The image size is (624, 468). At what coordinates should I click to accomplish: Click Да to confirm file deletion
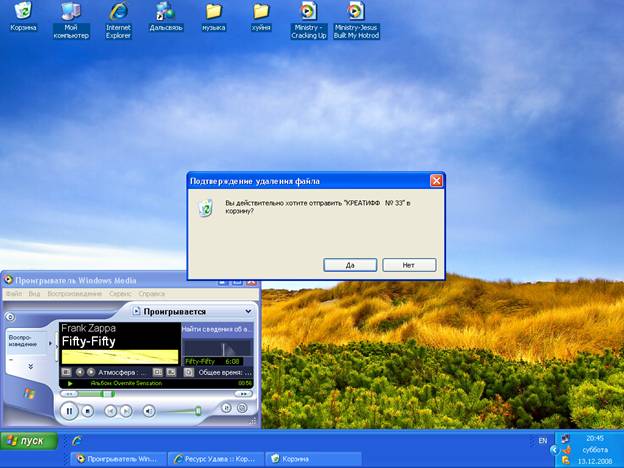(x=350, y=265)
